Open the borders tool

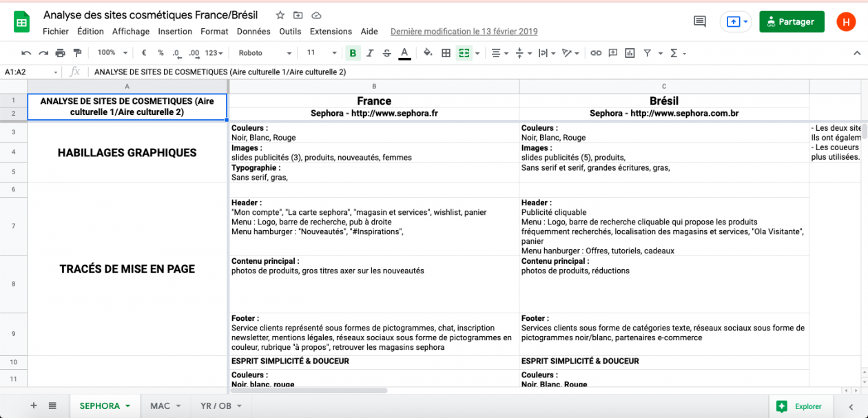[444, 52]
